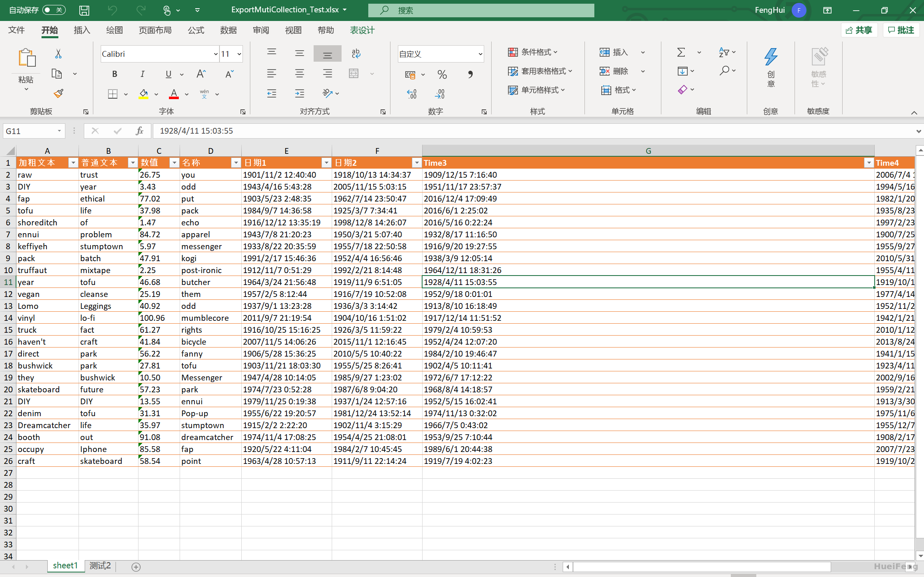The height and width of the screenshot is (577, 924).
Task: Click the Insert Function fx icon
Action: point(140,131)
